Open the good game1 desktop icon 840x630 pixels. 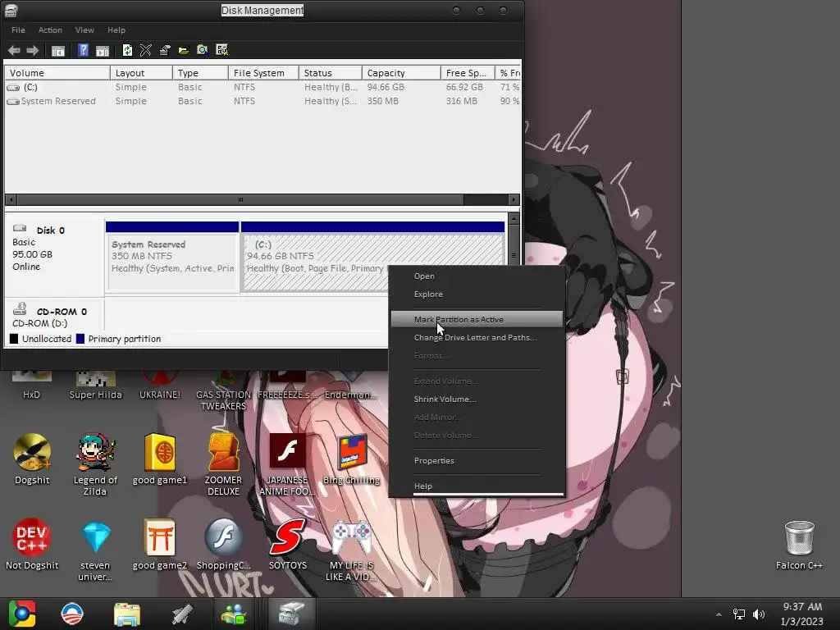[x=160, y=459]
